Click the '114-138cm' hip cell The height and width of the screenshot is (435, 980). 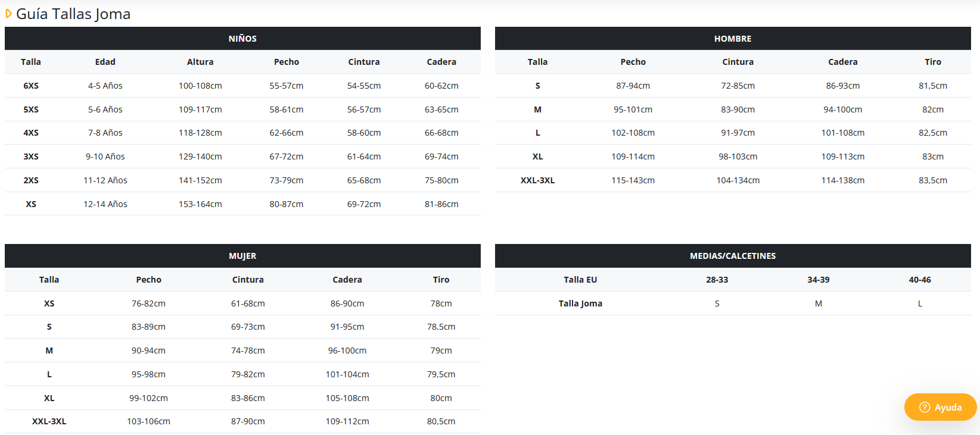(842, 180)
